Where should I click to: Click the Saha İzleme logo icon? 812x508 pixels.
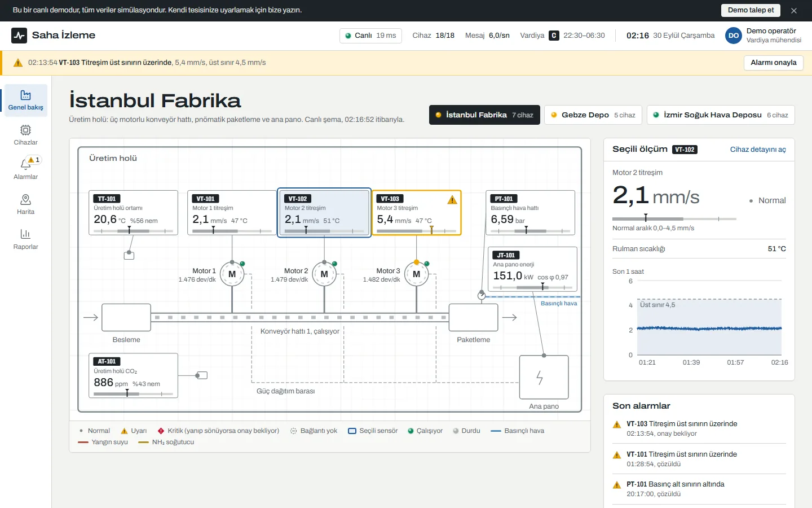point(19,36)
